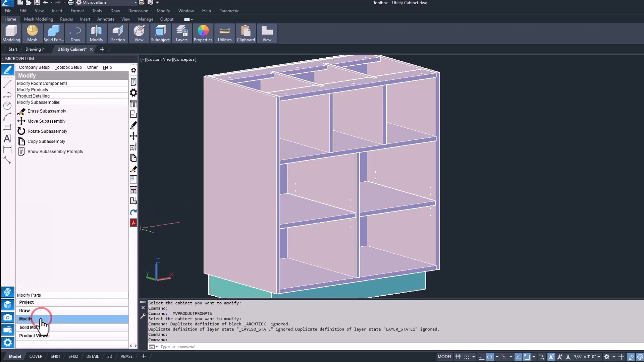This screenshot has height=362, width=644.
Task: Open the Layers ribbon panel
Action: (181, 34)
